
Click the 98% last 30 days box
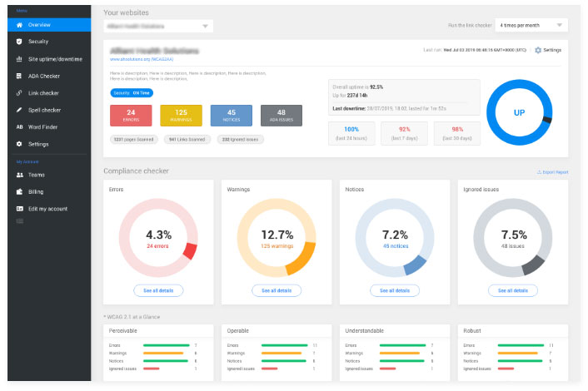click(x=457, y=133)
